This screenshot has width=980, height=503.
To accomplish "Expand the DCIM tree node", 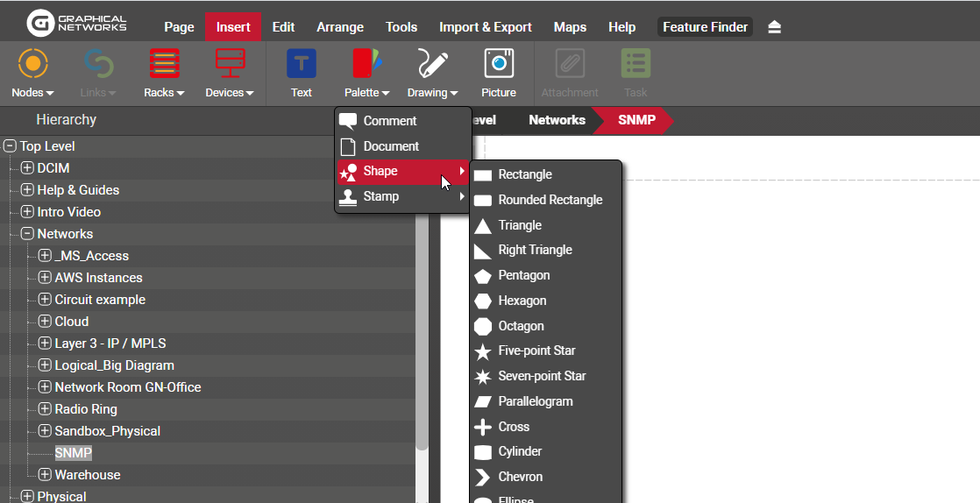I will click(27, 168).
